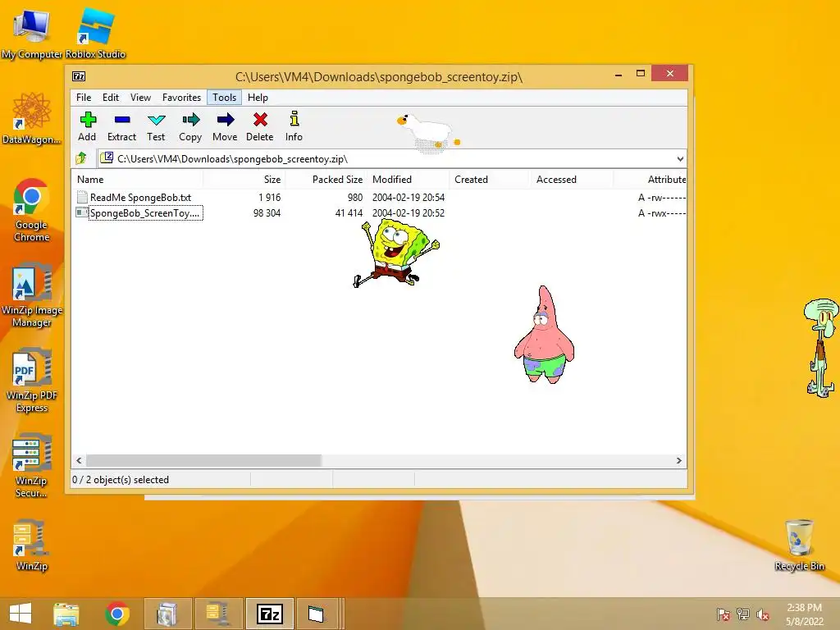This screenshot has height=630, width=840.
Task: Extract files with the Extract button
Action: click(121, 127)
